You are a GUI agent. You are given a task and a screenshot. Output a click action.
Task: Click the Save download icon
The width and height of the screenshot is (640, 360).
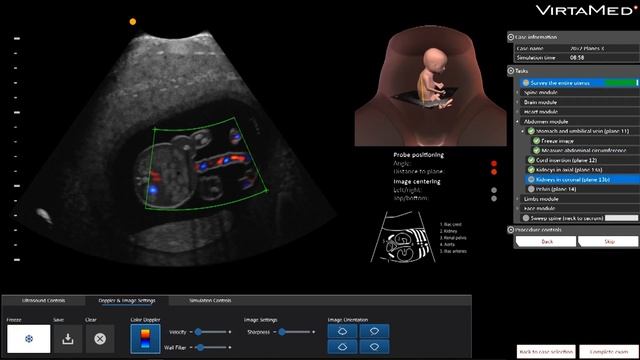(x=68, y=338)
